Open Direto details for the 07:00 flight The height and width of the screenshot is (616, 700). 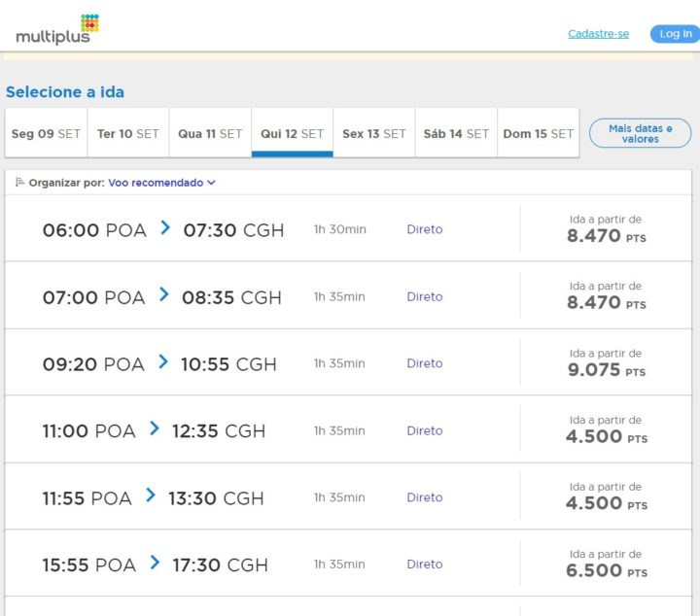click(425, 296)
